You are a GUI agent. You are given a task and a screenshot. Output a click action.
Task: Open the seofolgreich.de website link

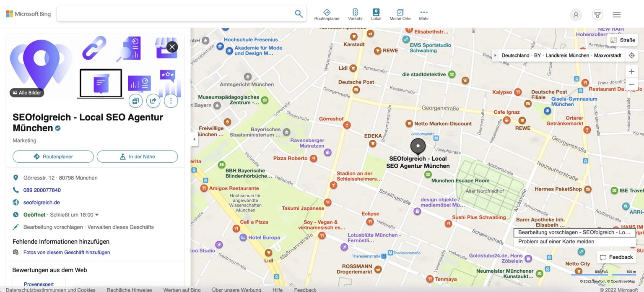42,202
